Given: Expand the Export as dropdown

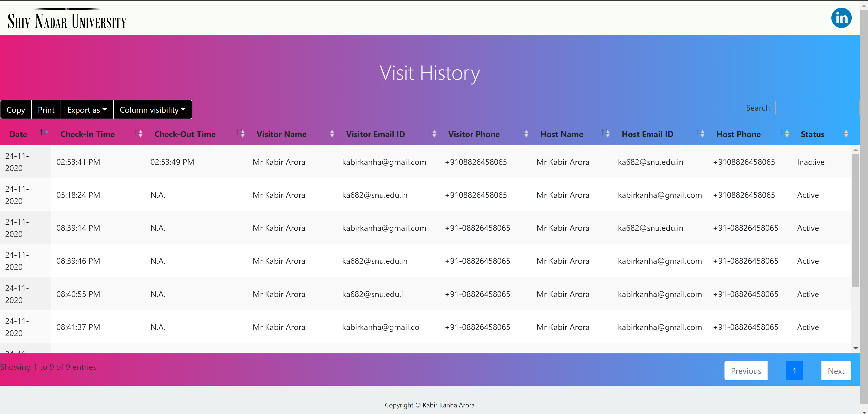Looking at the screenshot, I should click(x=87, y=110).
